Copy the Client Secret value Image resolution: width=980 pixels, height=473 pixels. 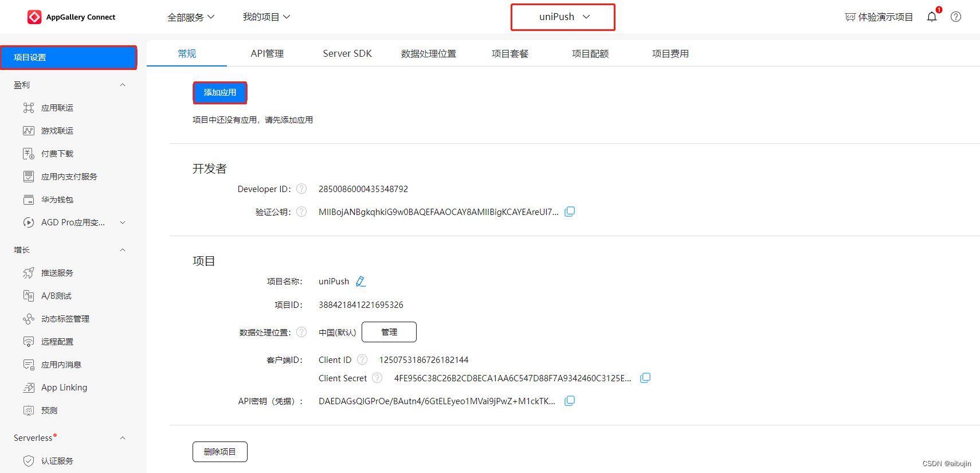point(645,378)
